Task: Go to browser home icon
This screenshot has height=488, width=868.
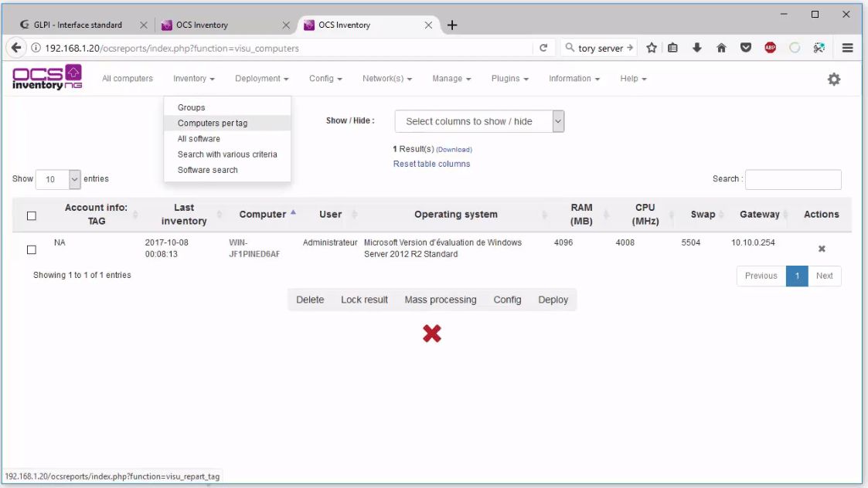Action: pos(721,48)
